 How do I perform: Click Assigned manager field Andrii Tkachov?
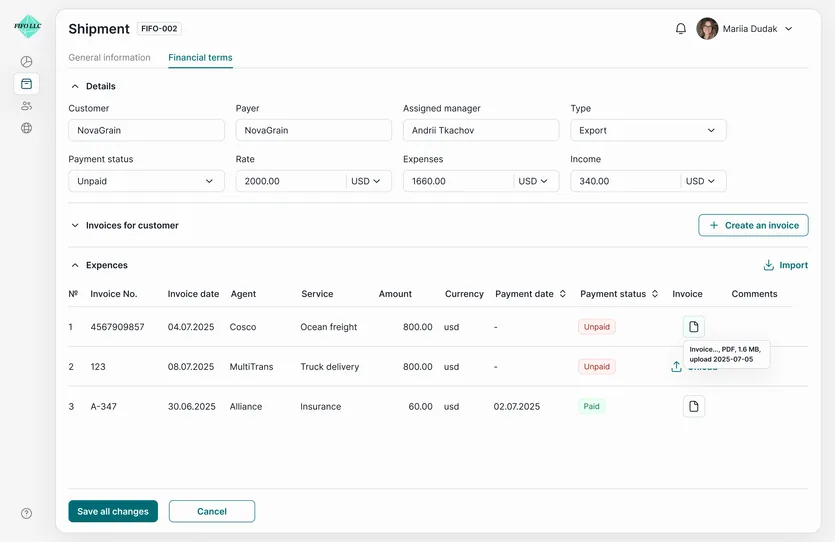click(481, 130)
